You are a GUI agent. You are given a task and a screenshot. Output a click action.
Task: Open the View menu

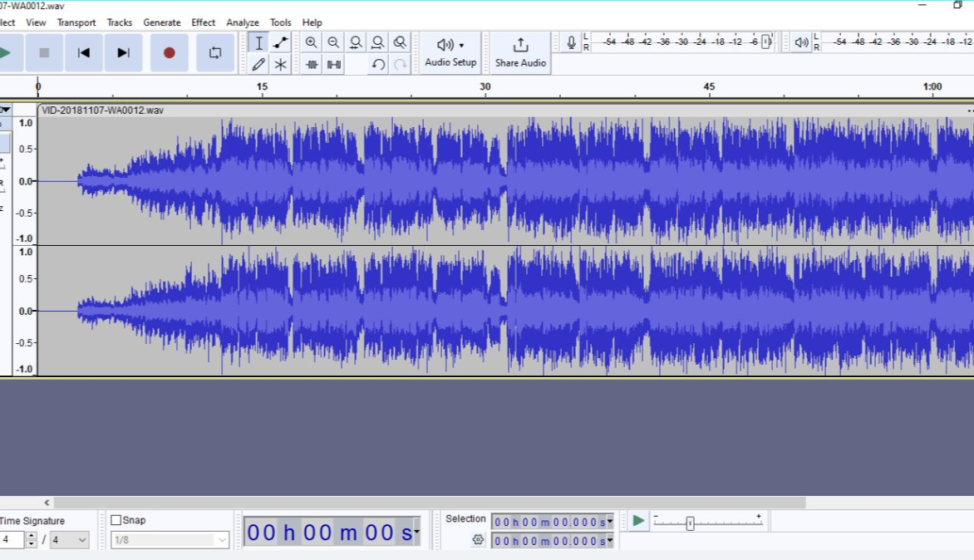point(36,22)
